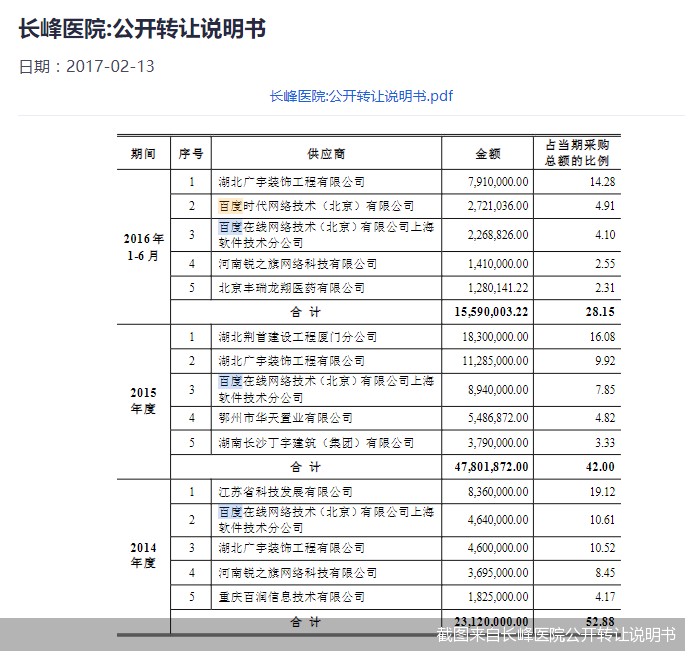
Task: Select the 百度时代网络技术（北京）有限公司 supplier cell
Action: [x=315, y=206]
